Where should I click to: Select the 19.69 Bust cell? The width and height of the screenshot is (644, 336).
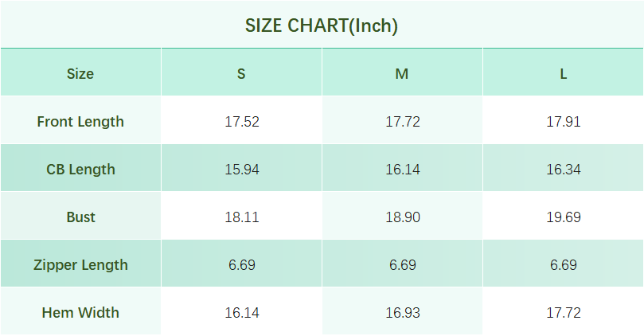coord(563,217)
